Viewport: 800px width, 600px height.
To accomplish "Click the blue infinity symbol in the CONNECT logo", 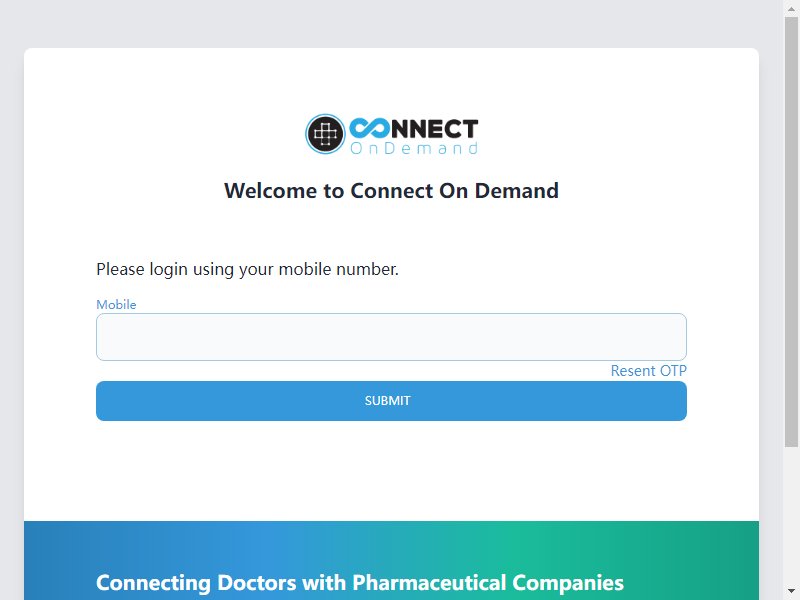I will pos(369,128).
